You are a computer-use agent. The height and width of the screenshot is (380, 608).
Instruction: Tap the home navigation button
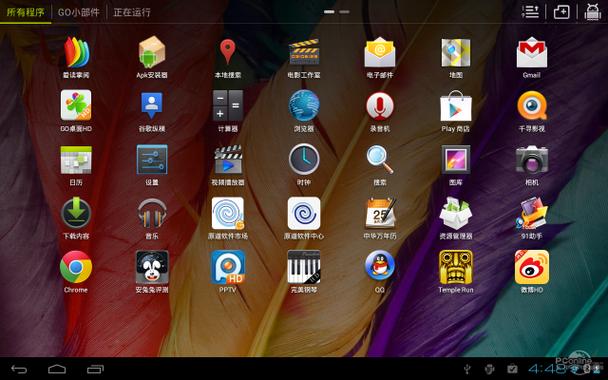[57, 369]
